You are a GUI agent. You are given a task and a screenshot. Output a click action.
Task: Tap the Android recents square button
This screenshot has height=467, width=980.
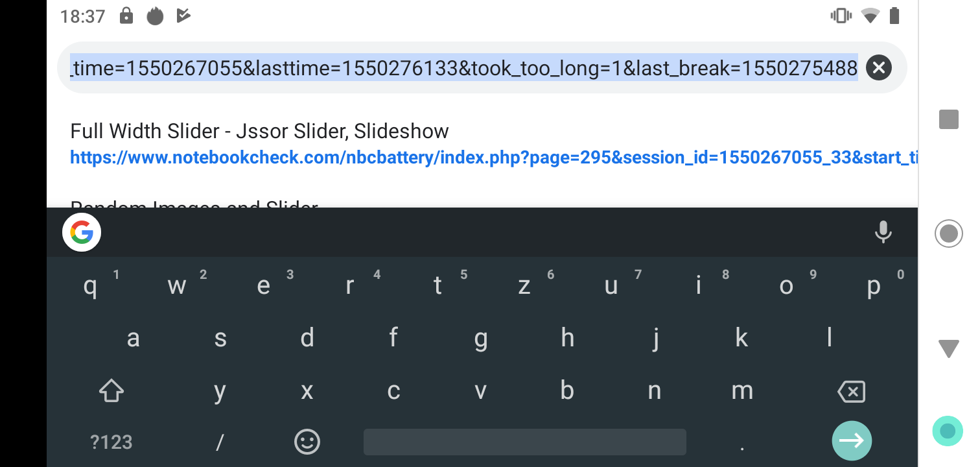coord(949,119)
